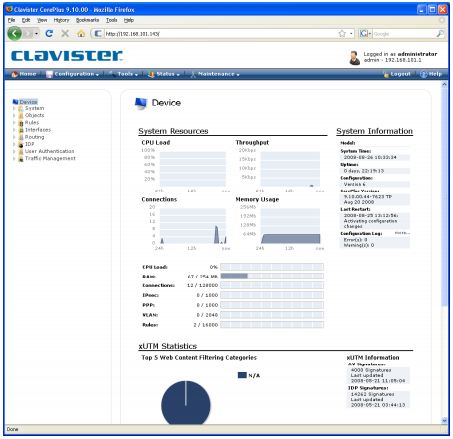The height and width of the screenshot is (439, 453).
Task: Click the "Version 6" configuration value
Action: (355, 184)
